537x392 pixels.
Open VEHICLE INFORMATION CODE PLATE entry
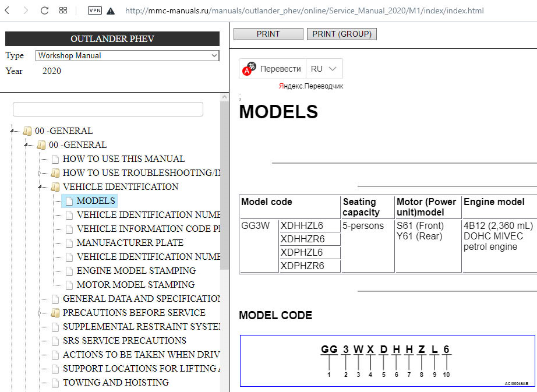point(149,229)
